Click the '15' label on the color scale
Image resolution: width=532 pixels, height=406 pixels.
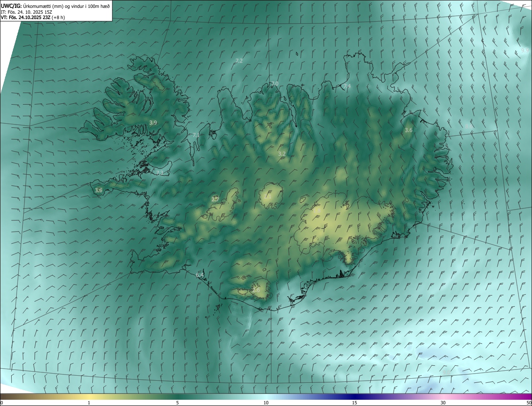pyautogui.click(x=355, y=403)
